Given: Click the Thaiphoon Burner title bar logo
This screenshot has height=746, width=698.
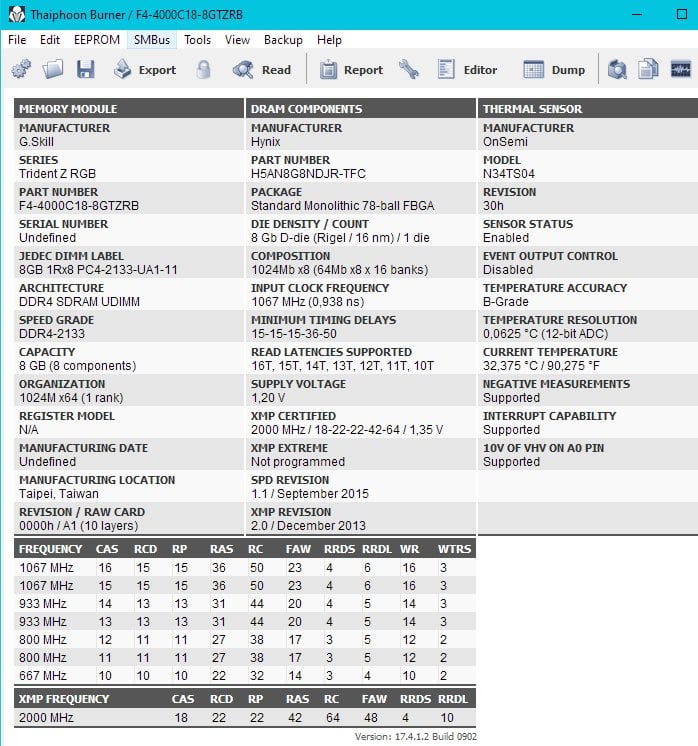Looking at the screenshot, I should 17,14.
